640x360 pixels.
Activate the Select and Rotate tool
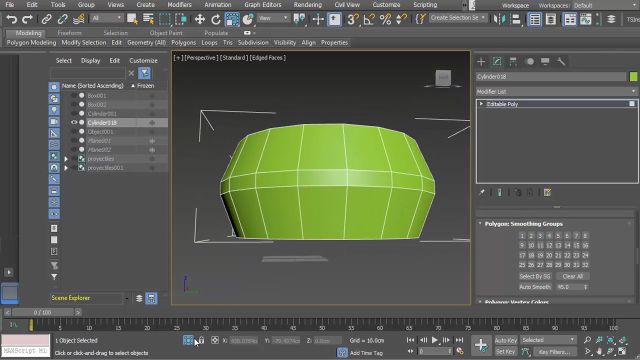(216, 19)
